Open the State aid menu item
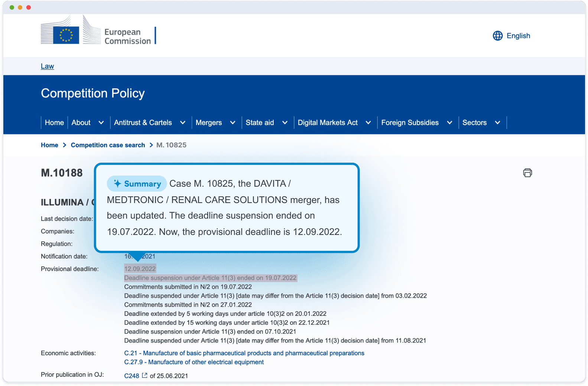588x386 pixels. tap(260, 123)
